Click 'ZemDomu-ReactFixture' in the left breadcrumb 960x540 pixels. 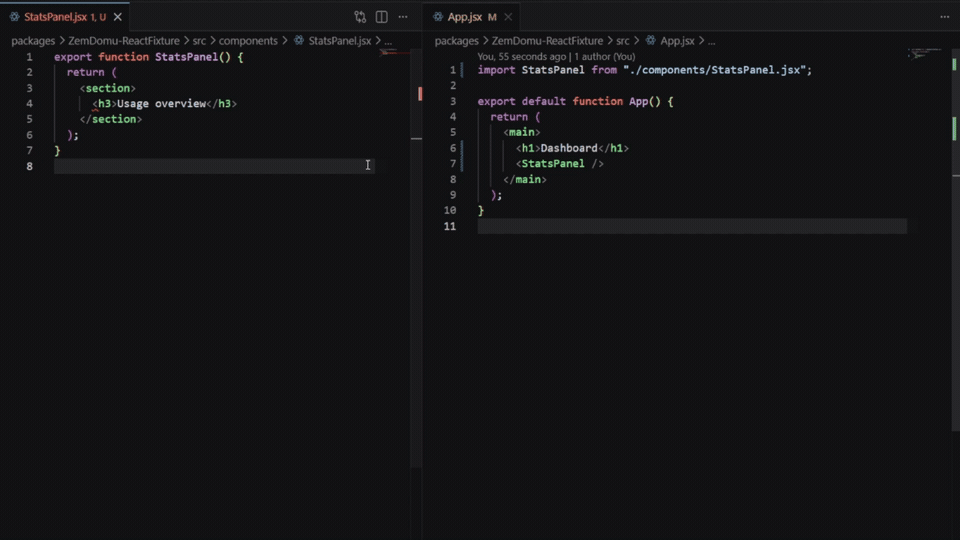point(124,41)
